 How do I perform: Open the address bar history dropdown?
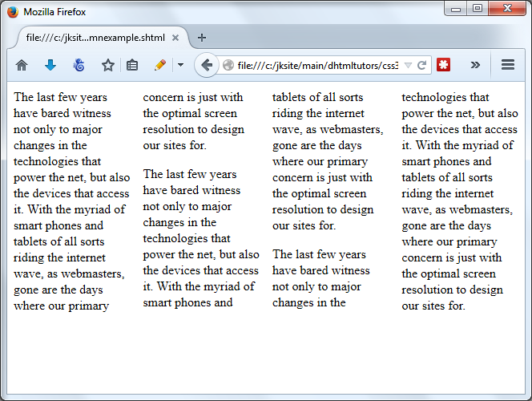408,65
